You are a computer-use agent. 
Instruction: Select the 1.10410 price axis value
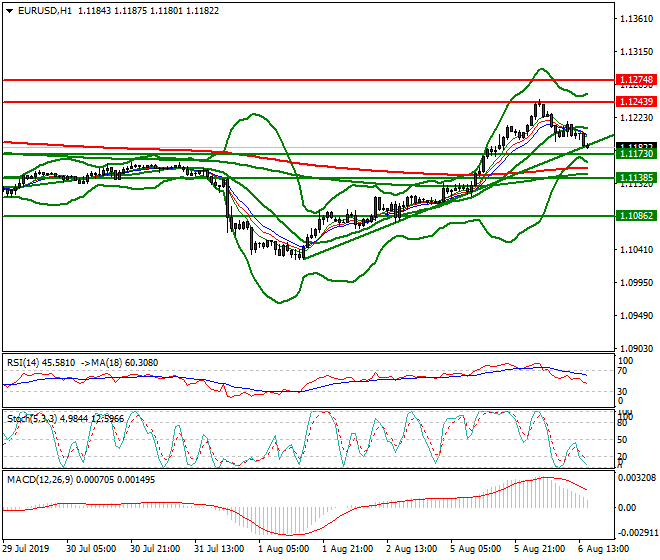(636, 249)
